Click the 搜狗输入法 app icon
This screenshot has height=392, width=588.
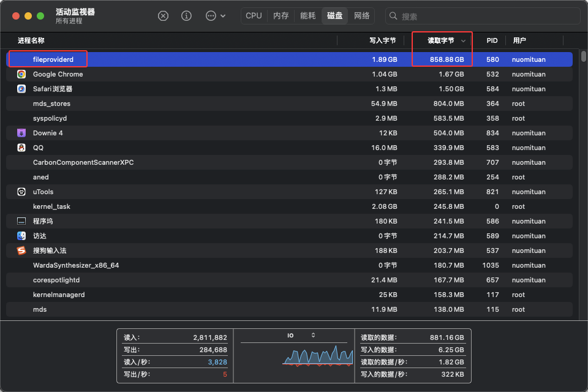pyautogui.click(x=21, y=251)
